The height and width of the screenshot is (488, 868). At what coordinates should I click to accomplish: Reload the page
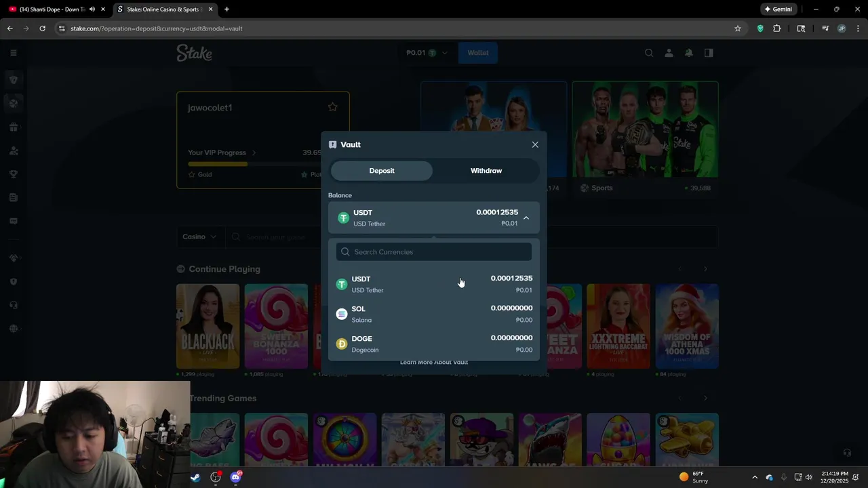42,28
